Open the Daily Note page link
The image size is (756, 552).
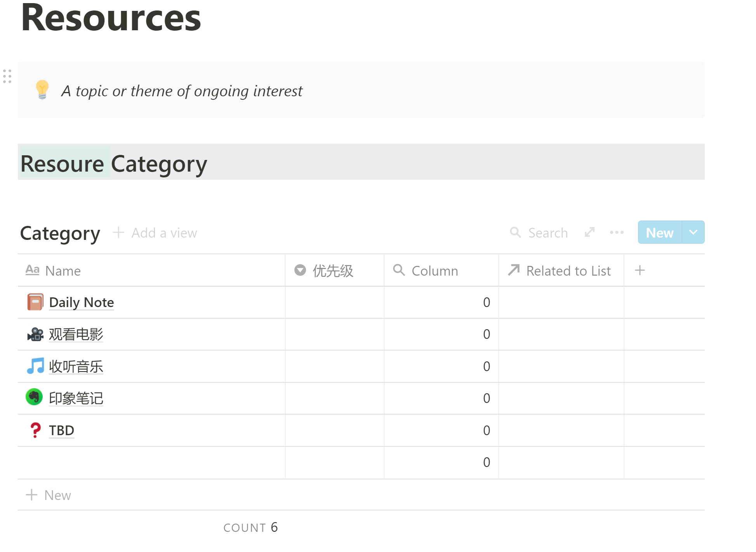(81, 302)
